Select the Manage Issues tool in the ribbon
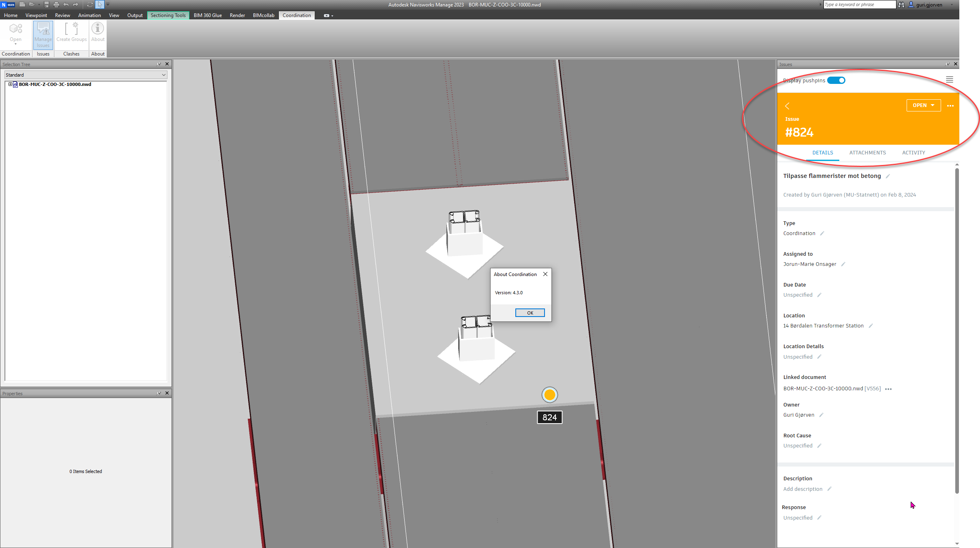 [x=43, y=34]
